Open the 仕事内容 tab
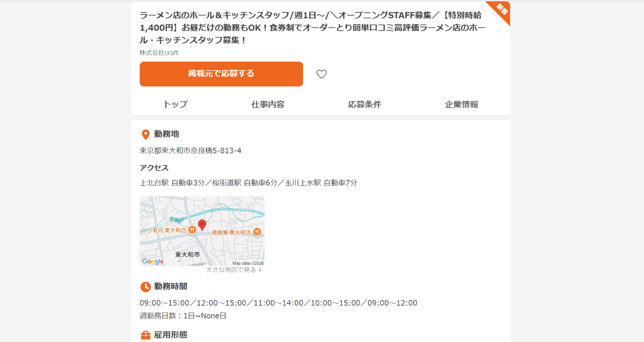 268,105
